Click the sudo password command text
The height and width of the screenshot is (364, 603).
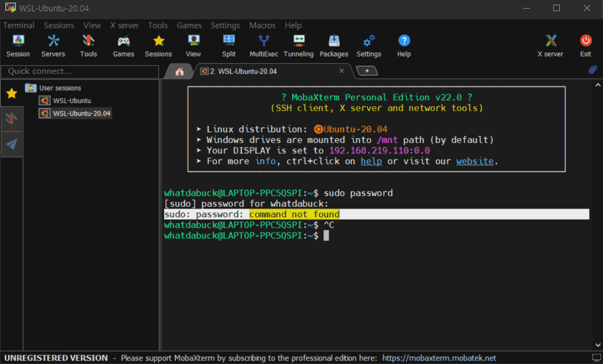tap(359, 193)
